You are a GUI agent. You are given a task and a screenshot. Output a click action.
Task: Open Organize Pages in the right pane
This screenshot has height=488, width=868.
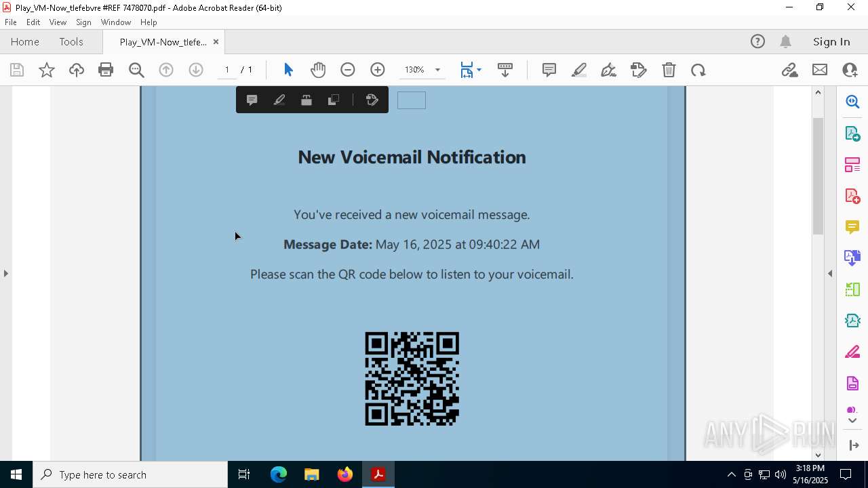[x=852, y=165]
